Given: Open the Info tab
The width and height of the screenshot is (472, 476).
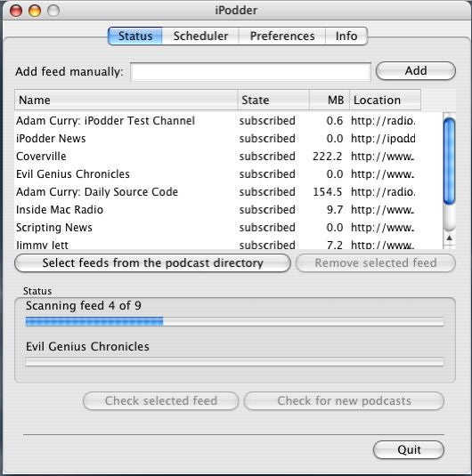Looking at the screenshot, I should pyautogui.click(x=346, y=36).
